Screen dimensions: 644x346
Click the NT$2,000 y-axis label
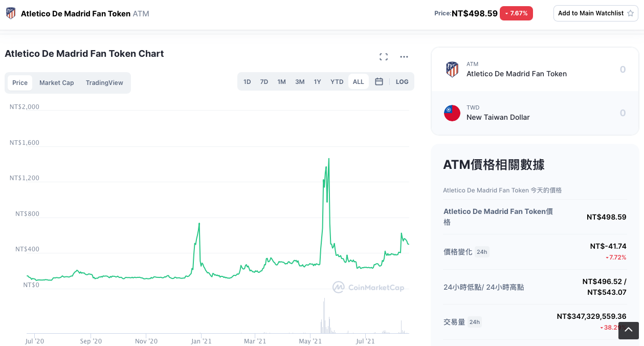[x=25, y=107]
